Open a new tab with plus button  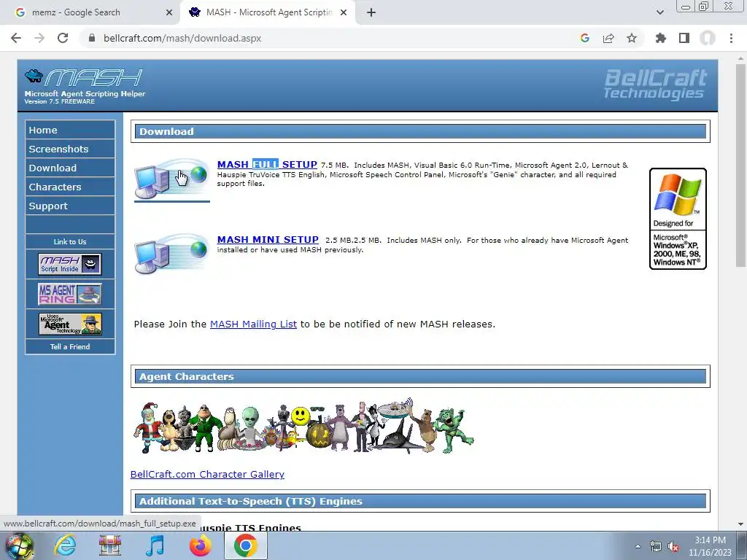tap(371, 12)
